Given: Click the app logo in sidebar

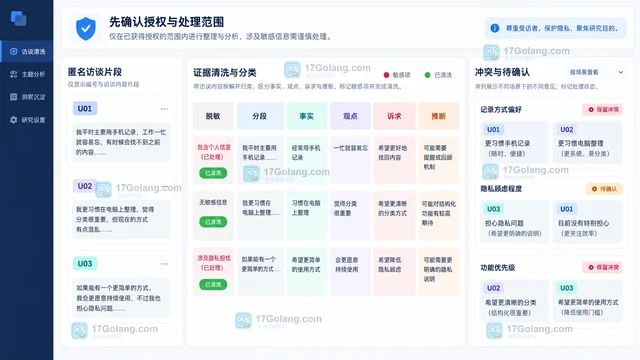Looking at the screenshot, I should tap(18, 18).
